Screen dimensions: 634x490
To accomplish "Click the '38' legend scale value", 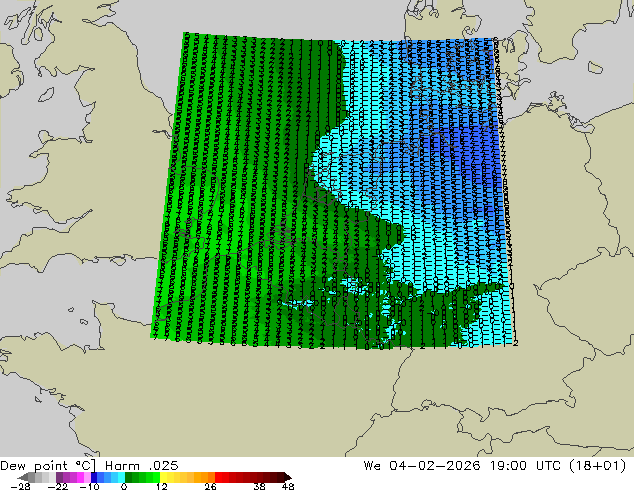I will click(260, 486).
